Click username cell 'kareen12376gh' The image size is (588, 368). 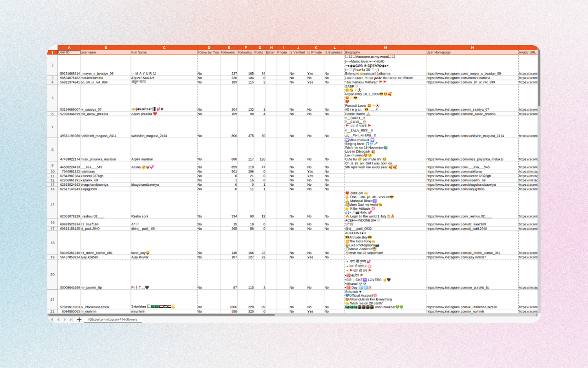coord(106,176)
